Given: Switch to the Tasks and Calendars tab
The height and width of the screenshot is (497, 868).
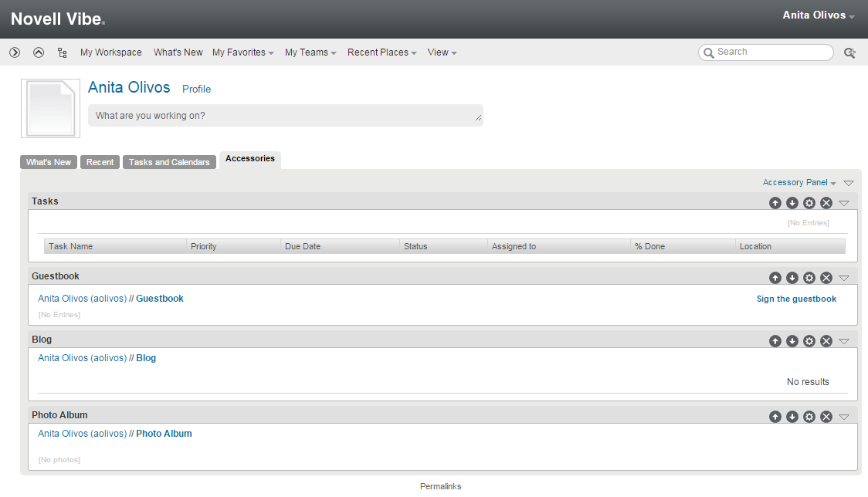Looking at the screenshot, I should pyautogui.click(x=169, y=162).
